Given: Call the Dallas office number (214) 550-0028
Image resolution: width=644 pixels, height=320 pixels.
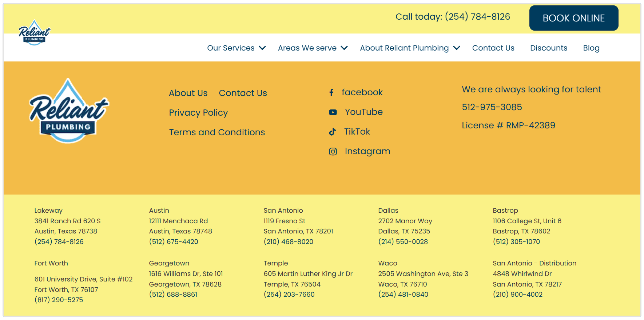Looking at the screenshot, I should pyautogui.click(x=403, y=242).
